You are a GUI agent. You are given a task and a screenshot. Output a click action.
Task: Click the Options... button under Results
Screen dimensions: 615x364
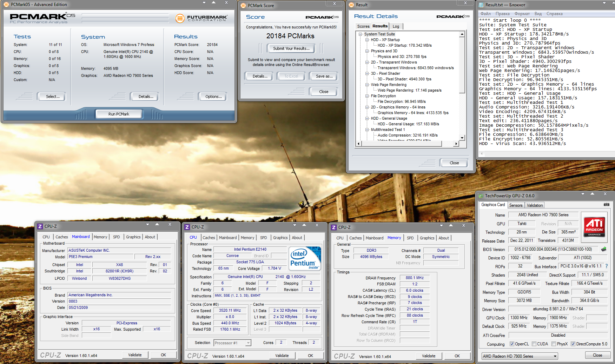(213, 97)
